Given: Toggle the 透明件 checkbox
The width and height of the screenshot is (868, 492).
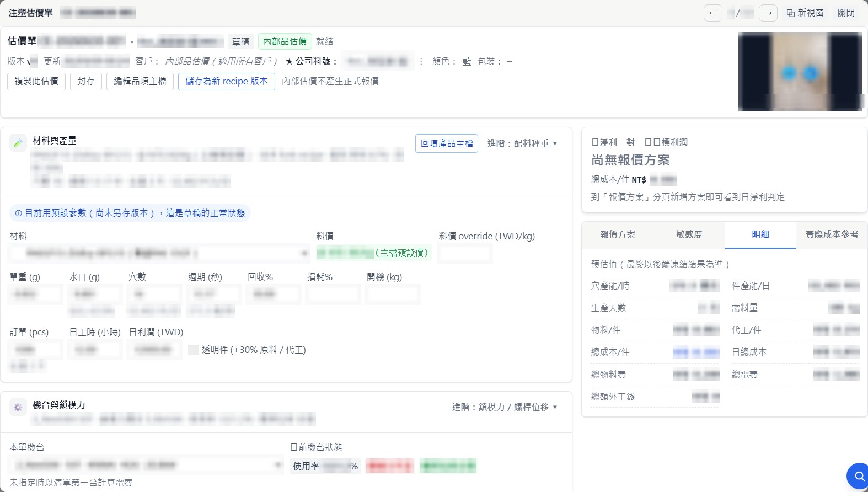Looking at the screenshot, I should click(193, 350).
